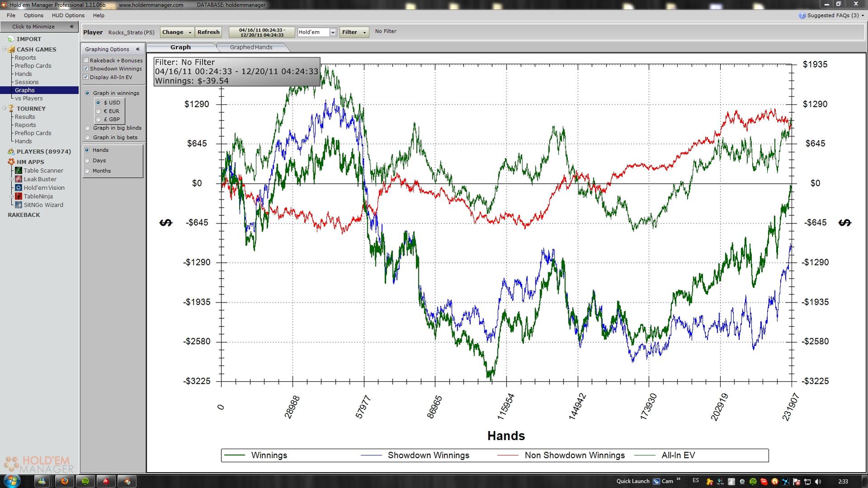Select the Days radio button
Viewport: 868px width, 488px height.
pyautogui.click(x=87, y=161)
